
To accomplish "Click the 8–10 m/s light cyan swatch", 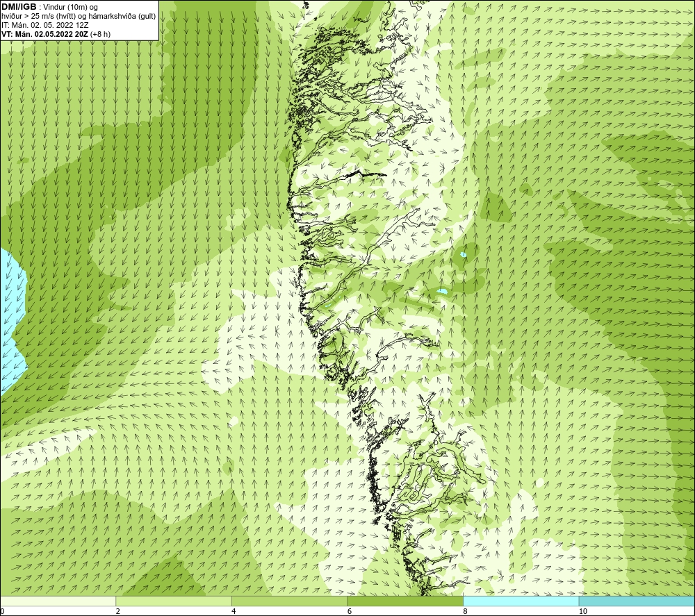I will point(521,601).
